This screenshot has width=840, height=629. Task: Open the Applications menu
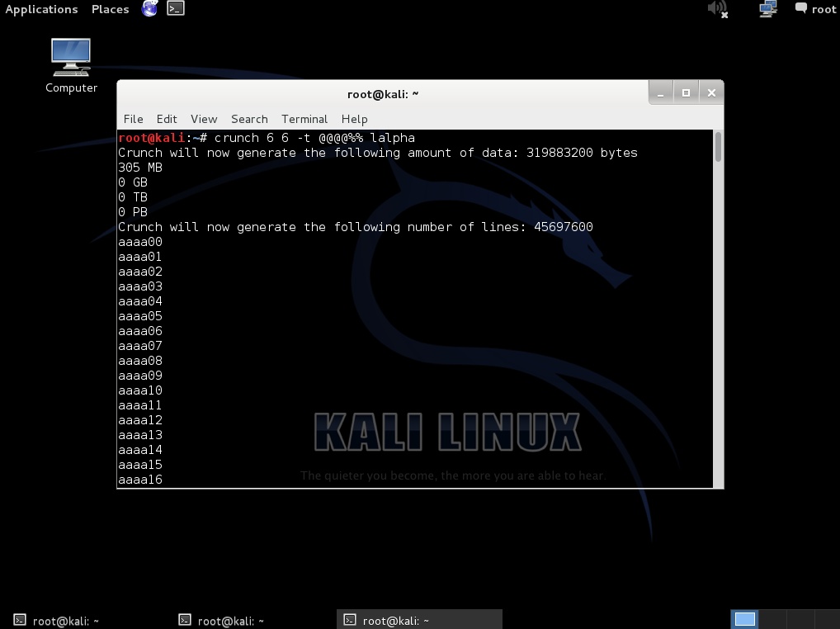pos(41,9)
